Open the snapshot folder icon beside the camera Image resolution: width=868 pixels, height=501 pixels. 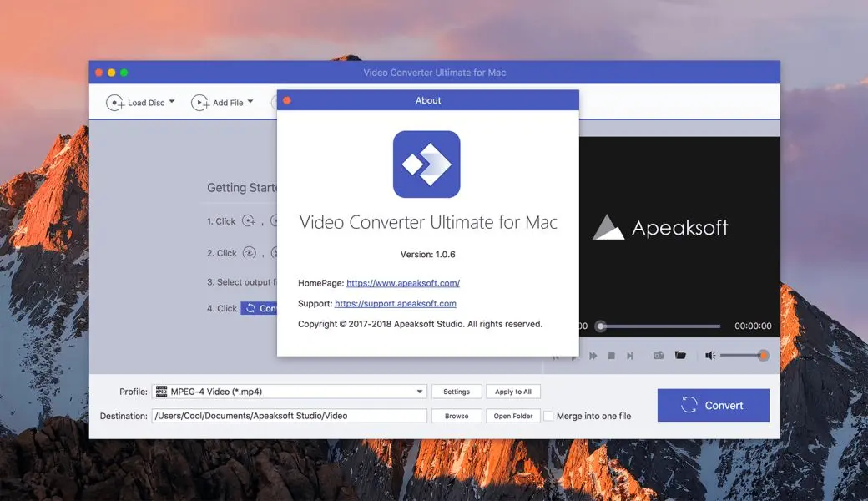pyautogui.click(x=681, y=355)
